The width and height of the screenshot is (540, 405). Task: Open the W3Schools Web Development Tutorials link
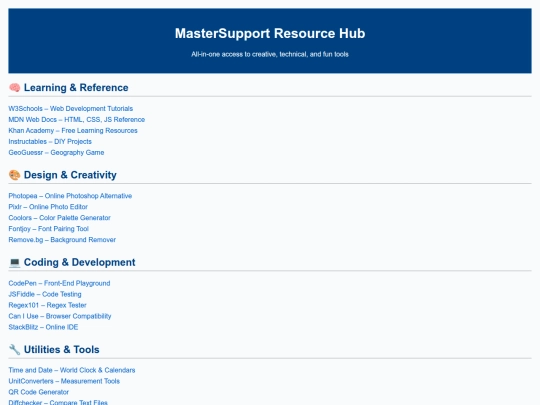pyautogui.click(x=71, y=108)
